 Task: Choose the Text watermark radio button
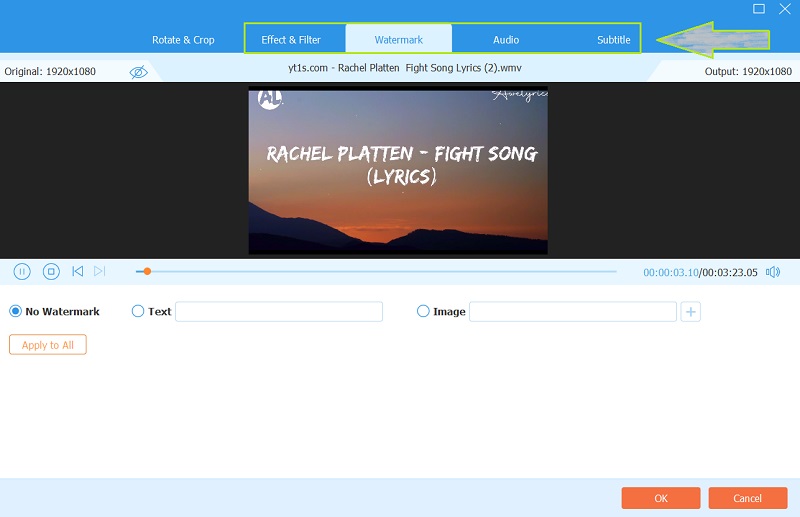tap(138, 311)
